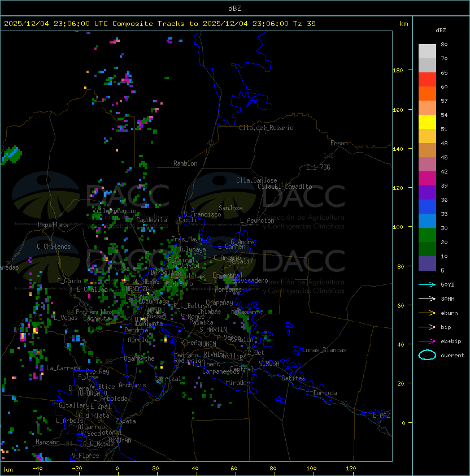Pick the red 60–65 dBZ swatch
Viewport: 470px width, 476px height.
(x=427, y=80)
